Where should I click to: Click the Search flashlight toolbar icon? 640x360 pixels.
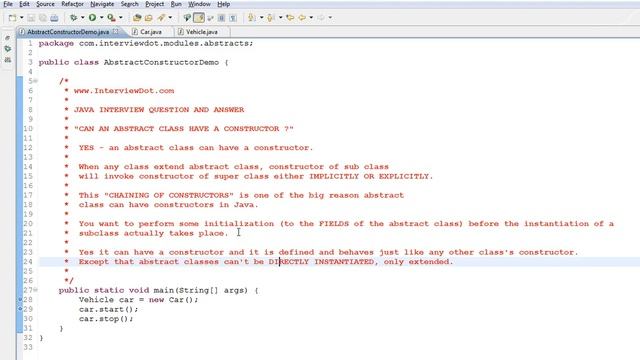(x=161, y=18)
